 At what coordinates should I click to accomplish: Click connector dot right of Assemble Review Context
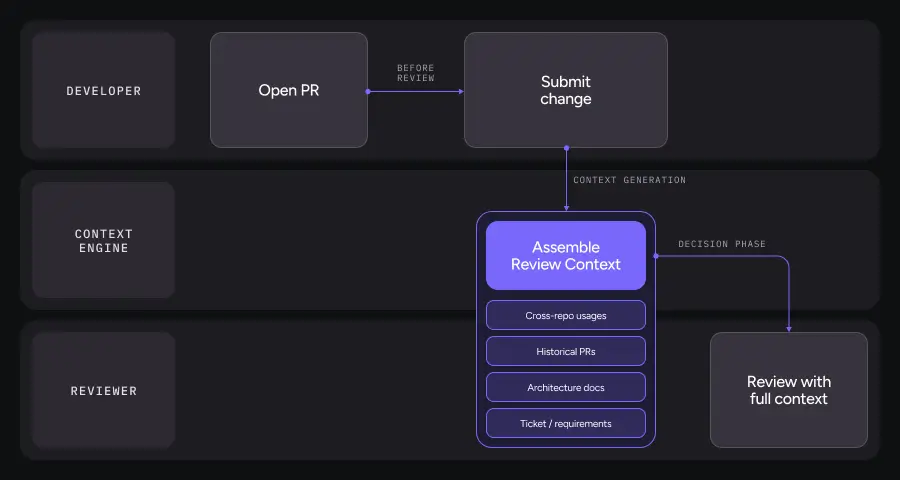656,256
